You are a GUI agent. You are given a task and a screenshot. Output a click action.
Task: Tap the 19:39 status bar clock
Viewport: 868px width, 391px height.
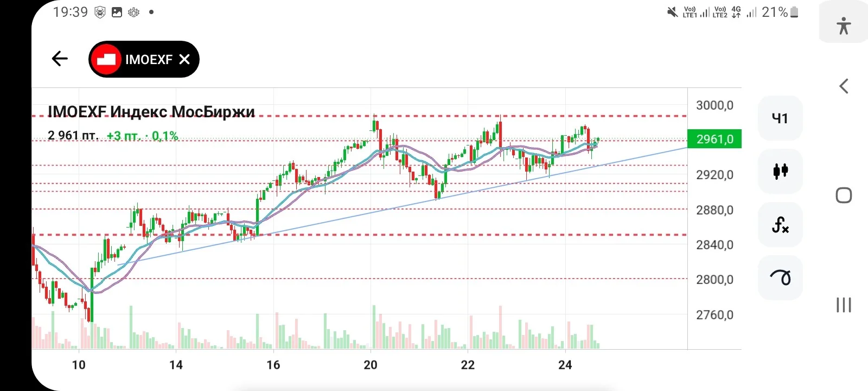(71, 12)
